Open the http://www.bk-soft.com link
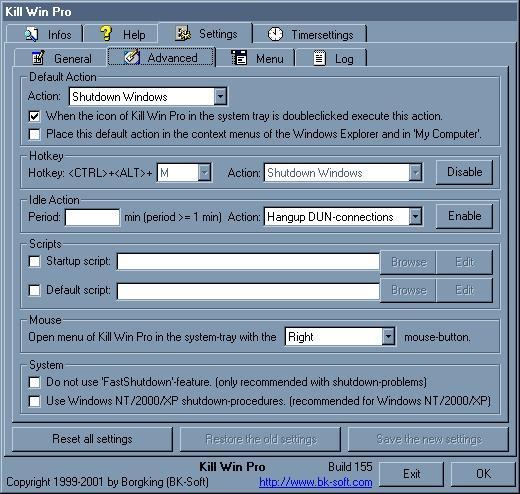This screenshot has width=520, height=494. pyautogui.click(x=315, y=482)
